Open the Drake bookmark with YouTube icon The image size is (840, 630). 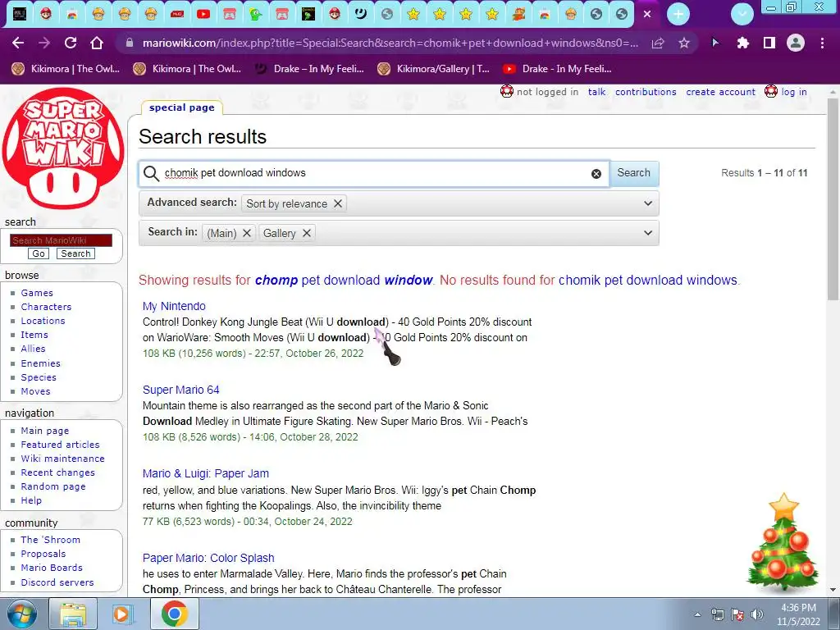pos(557,69)
